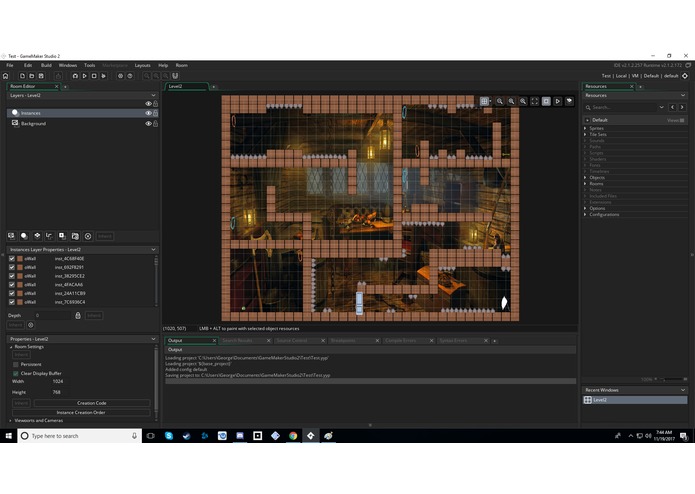Viewport: 695px width, 494px height.
Task: Open the Start Page home icon
Action: pyautogui.click(x=6, y=76)
